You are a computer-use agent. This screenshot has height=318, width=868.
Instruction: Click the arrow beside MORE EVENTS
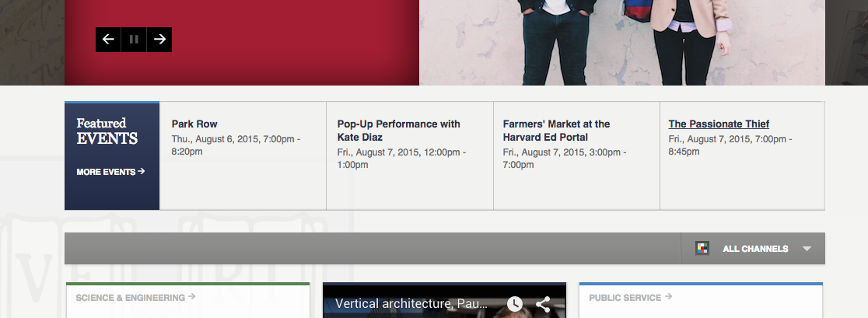coord(142,172)
